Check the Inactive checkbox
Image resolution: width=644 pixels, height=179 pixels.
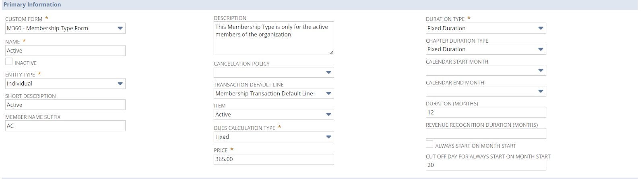pyautogui.click(x=9, y=62)
